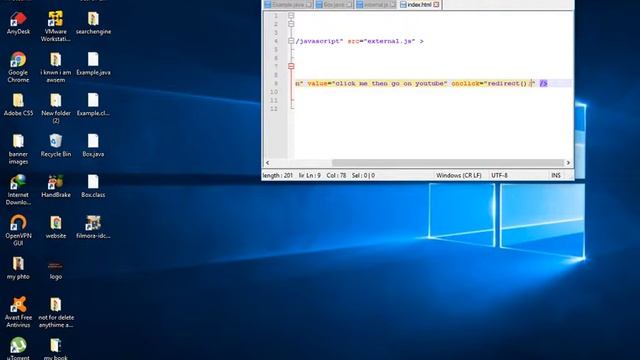Click the editor's scroll-right arrow
The width and height of the screenshot is (640, 360).
pyautogui.click(x=568, y=163)
